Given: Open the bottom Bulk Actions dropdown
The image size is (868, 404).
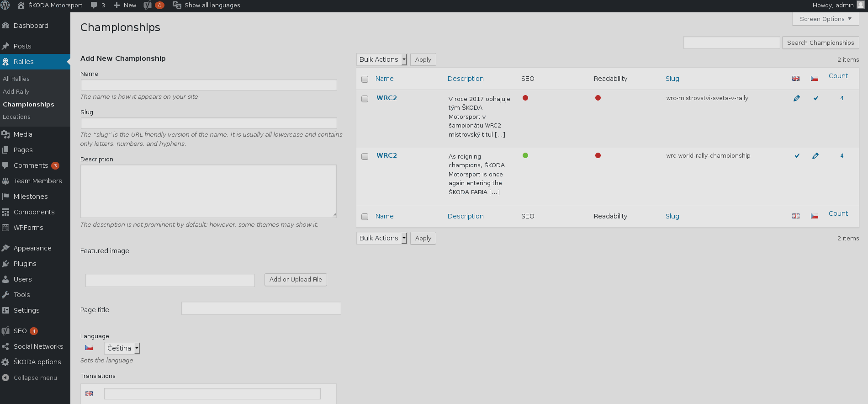Looking at the screenshot, I should pyautogui.click(x=381, y=238).
